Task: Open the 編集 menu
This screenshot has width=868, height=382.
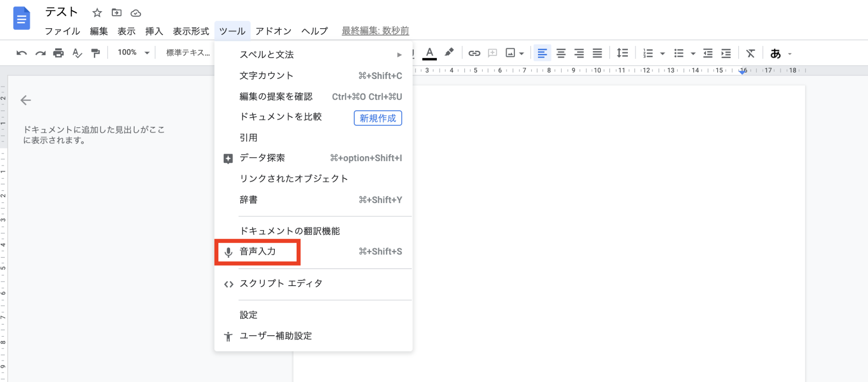Action: coord(99,31)
